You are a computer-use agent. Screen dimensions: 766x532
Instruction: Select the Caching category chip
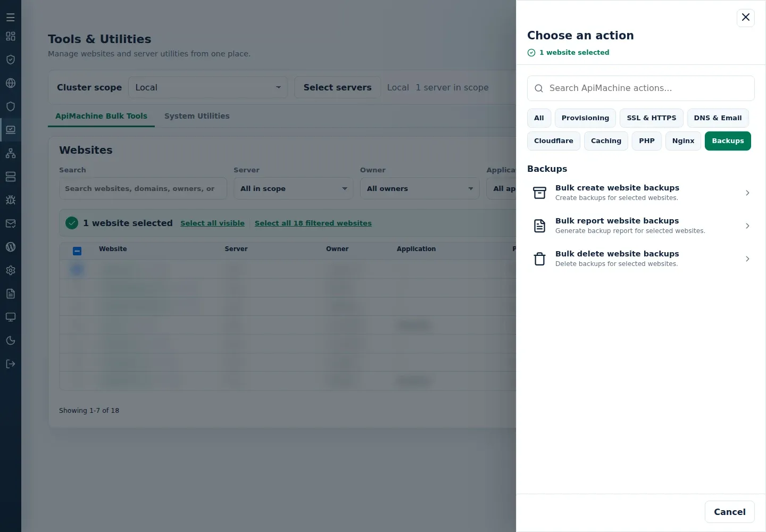(606, 141)
